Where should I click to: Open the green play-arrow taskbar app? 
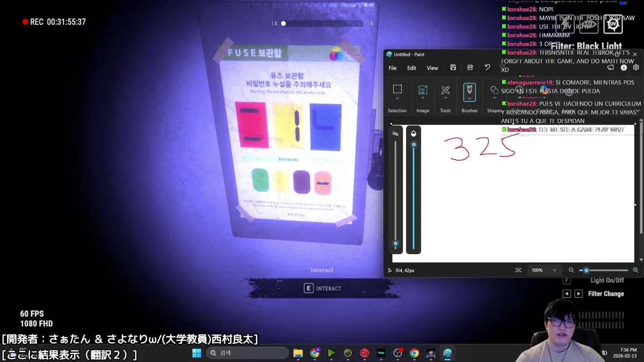pyautogui.click(x=331, y=353)
